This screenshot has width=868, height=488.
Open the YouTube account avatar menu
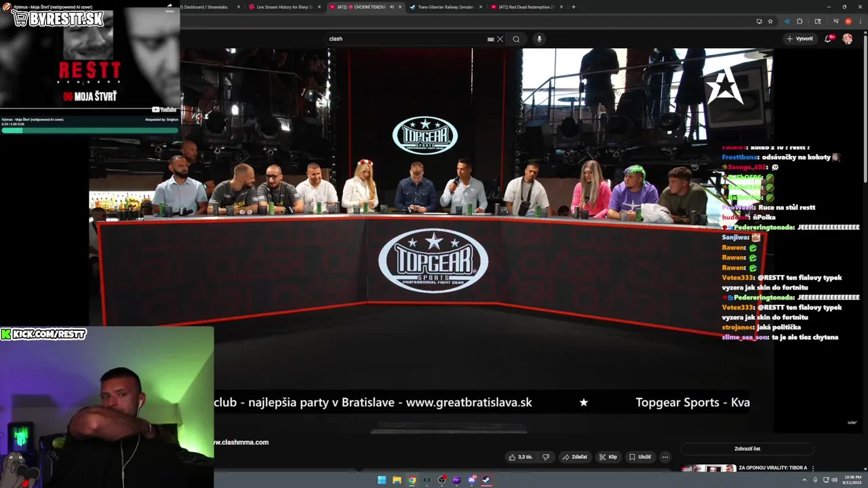tap(847, 39)
